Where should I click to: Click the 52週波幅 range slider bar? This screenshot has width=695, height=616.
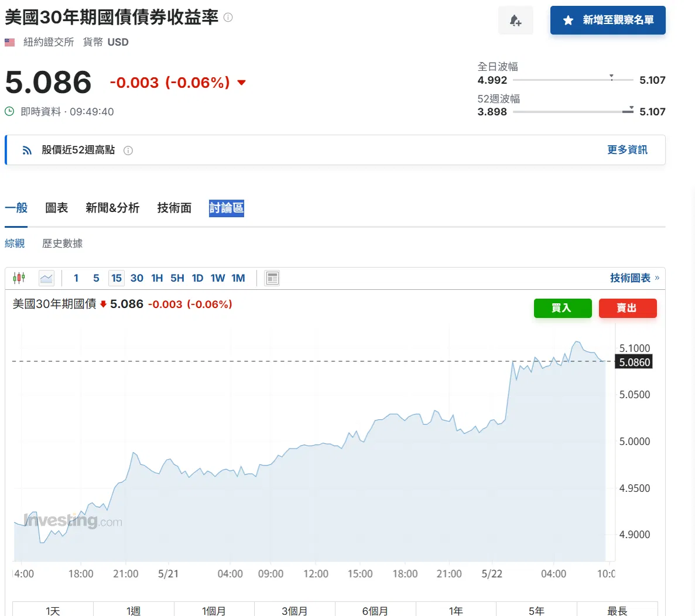coord(573,112)
